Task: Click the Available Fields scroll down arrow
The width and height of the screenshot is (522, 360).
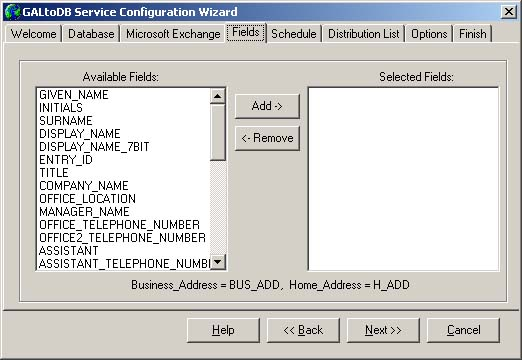Action: (x=218, y=262)
